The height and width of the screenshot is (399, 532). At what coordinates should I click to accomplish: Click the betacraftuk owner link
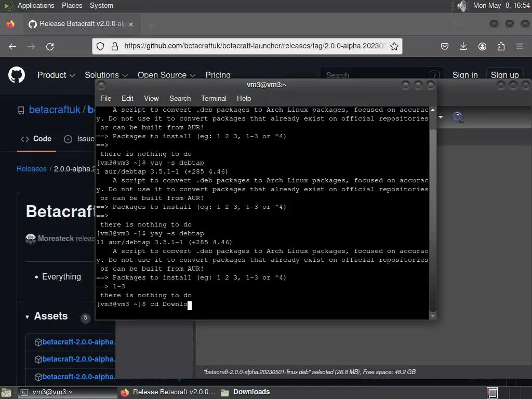coord(55,110)
